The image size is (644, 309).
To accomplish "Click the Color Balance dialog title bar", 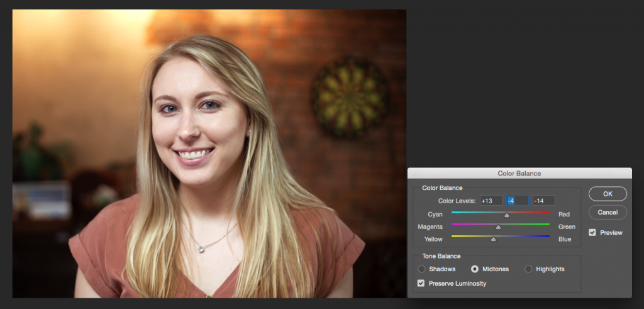I will click(519, 173).
